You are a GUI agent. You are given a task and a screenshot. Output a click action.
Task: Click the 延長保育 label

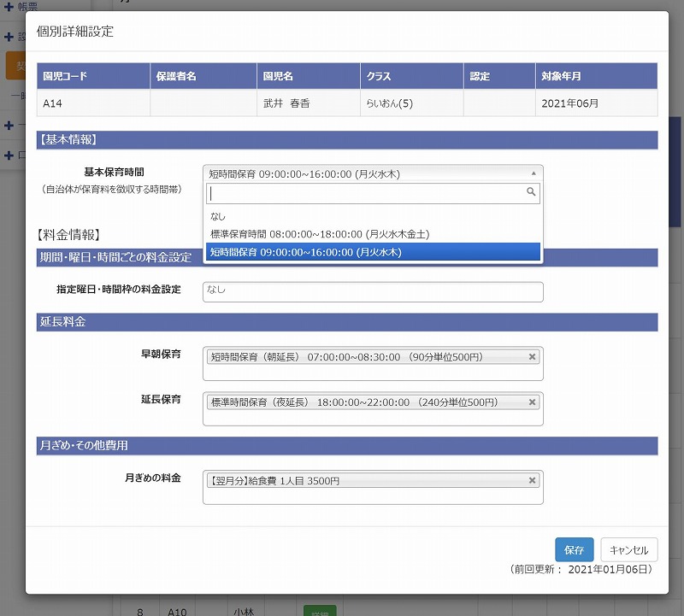coord(161,399)
